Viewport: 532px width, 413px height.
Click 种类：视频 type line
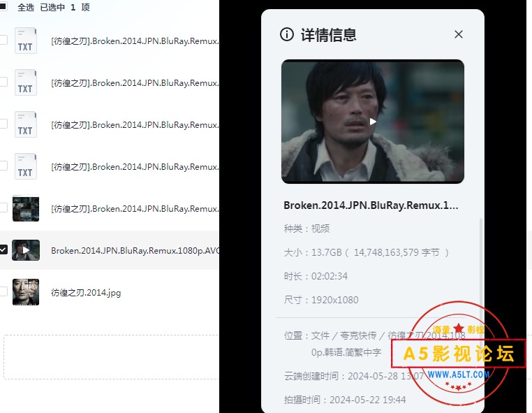click(x=306, y=229)
